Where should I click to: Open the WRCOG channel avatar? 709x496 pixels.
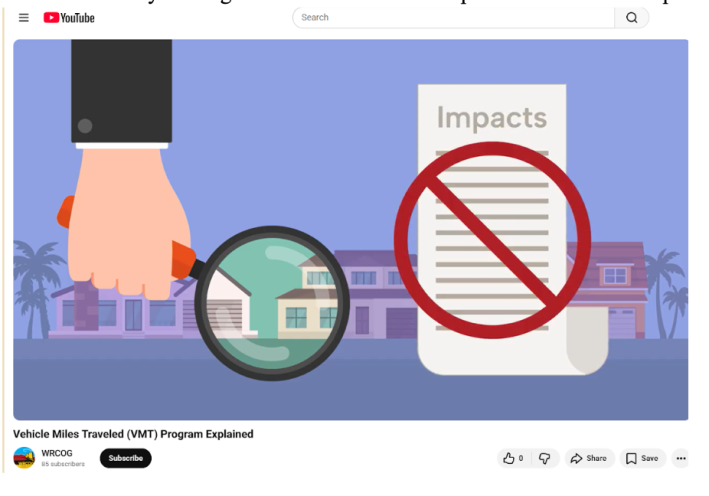(24, 458)
